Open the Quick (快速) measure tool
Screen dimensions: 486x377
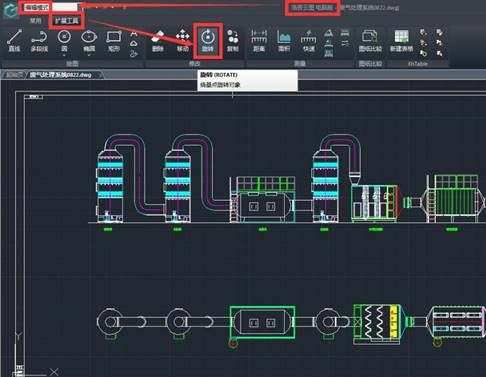[309, 41]
